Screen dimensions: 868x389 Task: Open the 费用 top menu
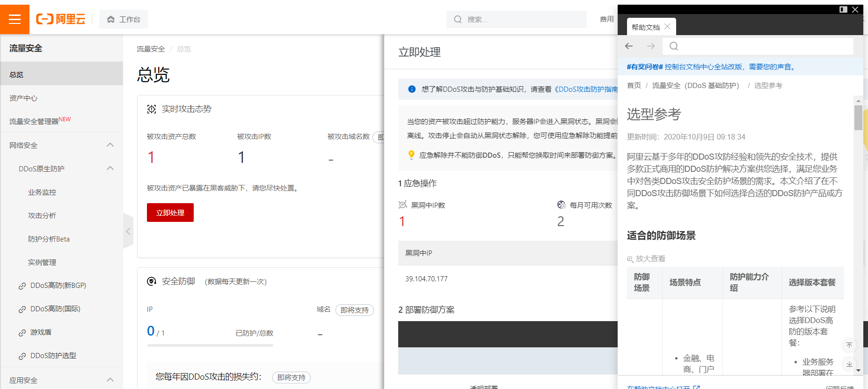(x=607, y=19)
